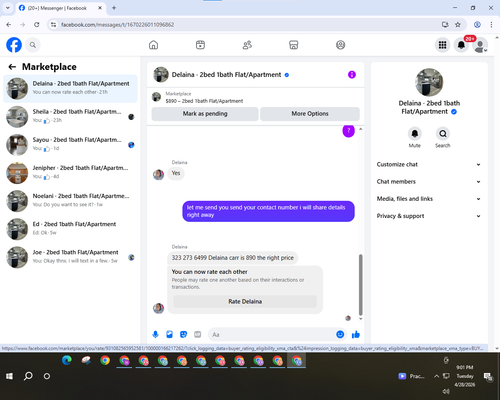Open Sayou conversation in the list
The height and width of the screenshot is (400, 500).
click(70, 145)
